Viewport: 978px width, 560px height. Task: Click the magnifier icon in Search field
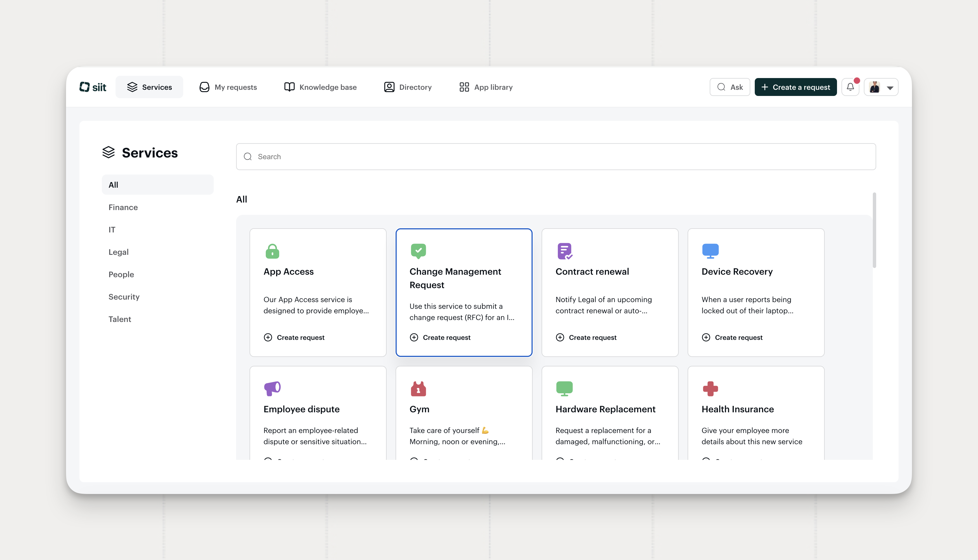coord(248,157)
